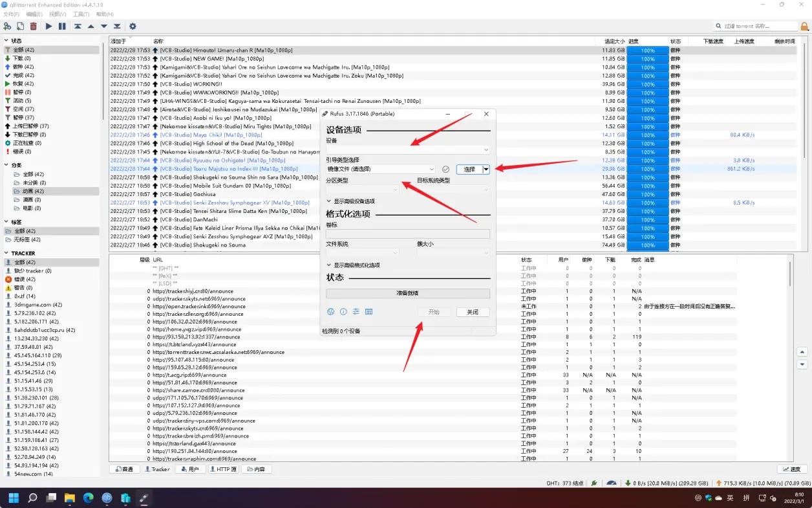Click the delete torrent trash icon
The image size is (812, 508).
point(34,27)
